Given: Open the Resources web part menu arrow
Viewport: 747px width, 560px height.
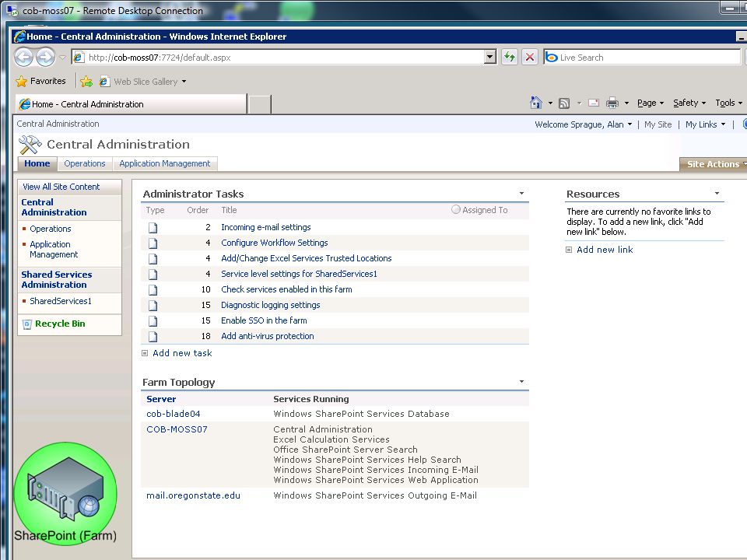Looking at the screenshot, I should click(x=717, y=194).
